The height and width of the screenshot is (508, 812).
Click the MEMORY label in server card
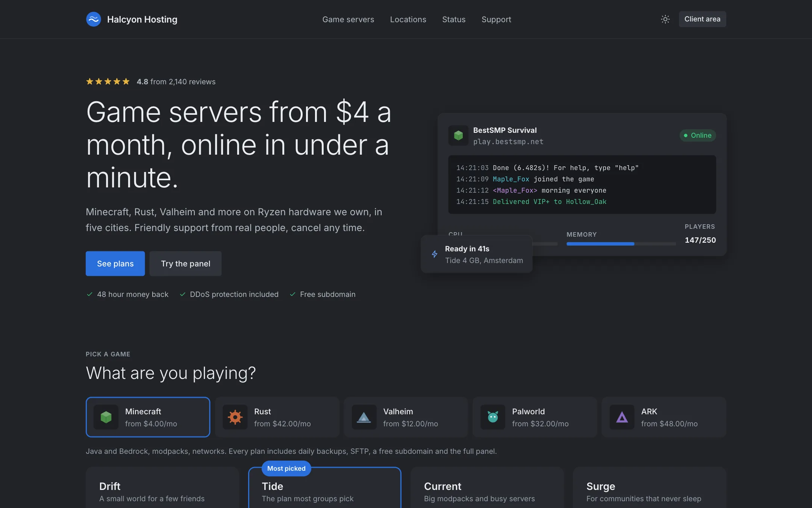coord(582,234)
